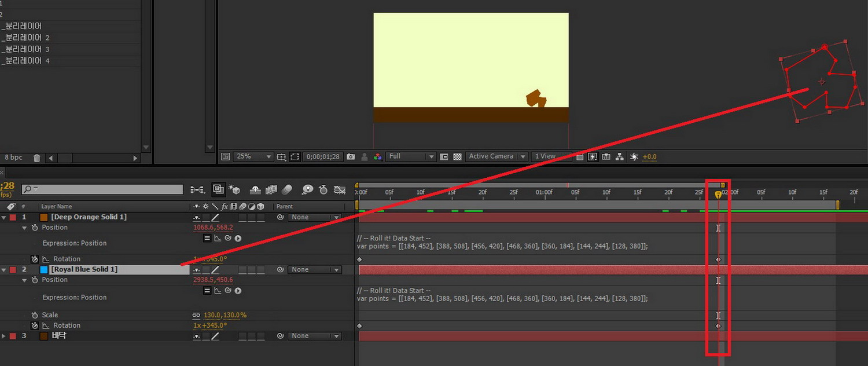Screen dimensions: 868x366
Task: Enable Frame Blending icon in timeline
Action: tap(271, 189)
